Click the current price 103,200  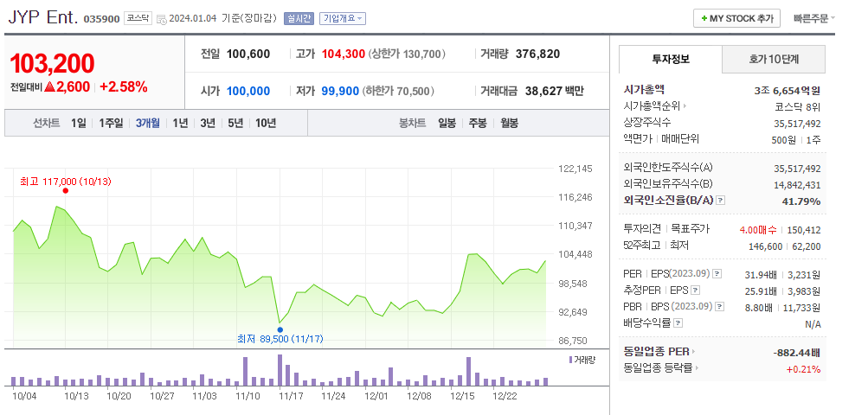click(x=52, y=64)
